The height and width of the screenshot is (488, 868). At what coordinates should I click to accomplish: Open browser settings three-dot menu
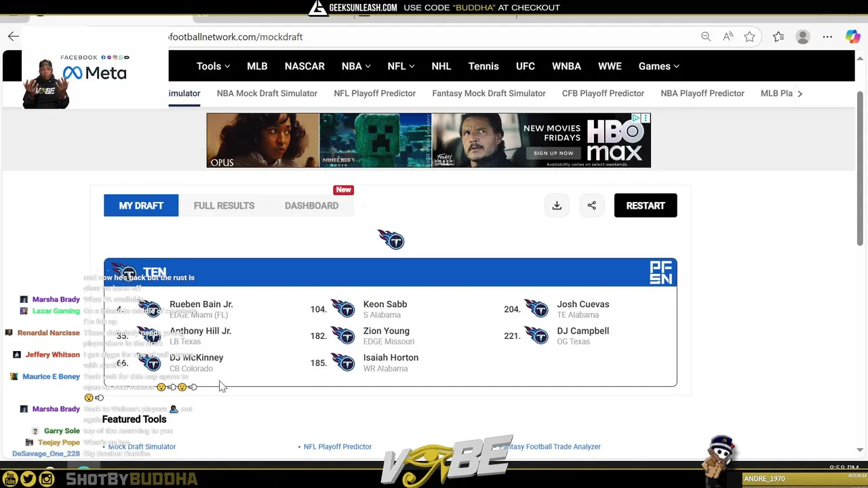pyautogui.click(x=827, y=37)
